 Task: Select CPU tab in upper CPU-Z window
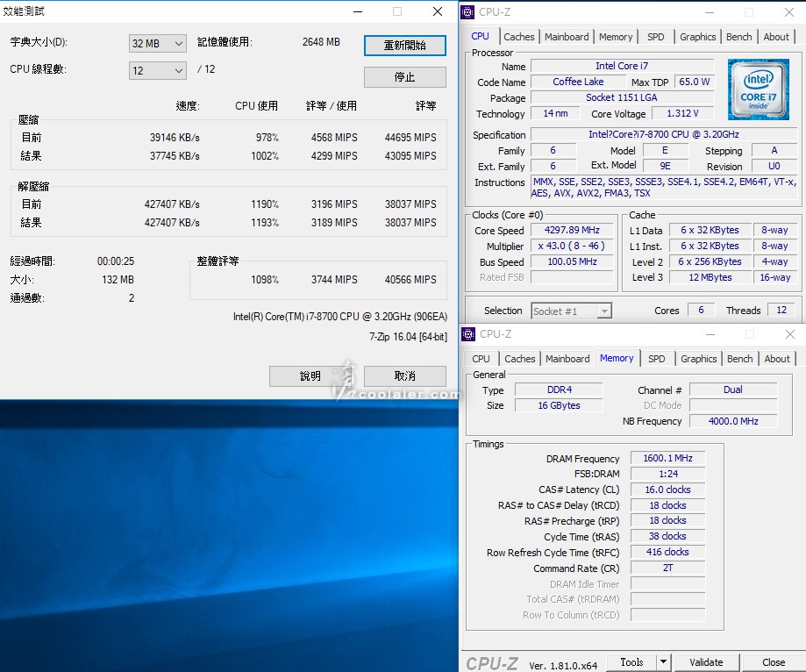click(480, 36)
